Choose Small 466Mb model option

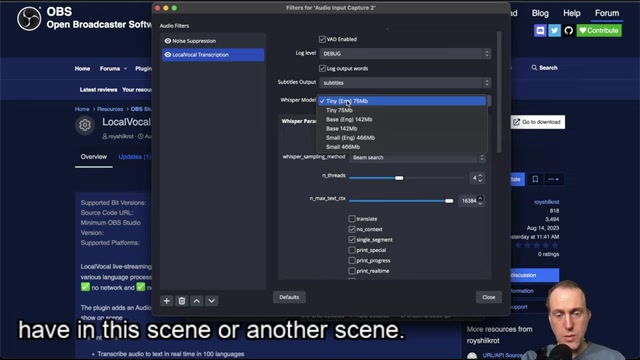pyautogui.click(x=402, y=147)
